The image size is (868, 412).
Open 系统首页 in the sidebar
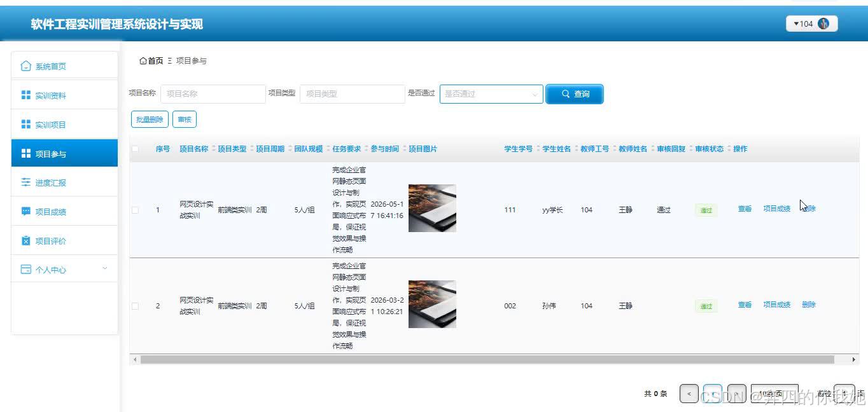click(x=64, y=66)
